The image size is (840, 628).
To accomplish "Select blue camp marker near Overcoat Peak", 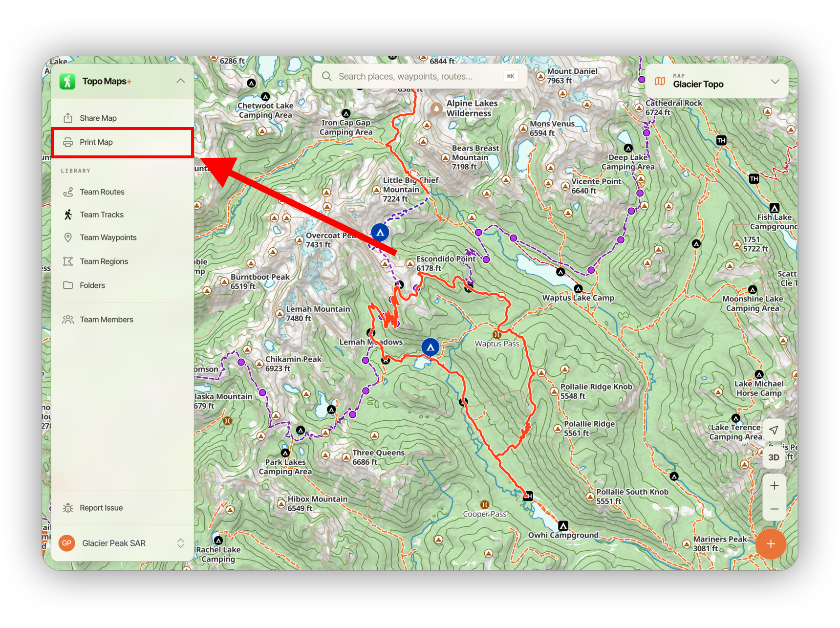I will click(x=380, y=233).
